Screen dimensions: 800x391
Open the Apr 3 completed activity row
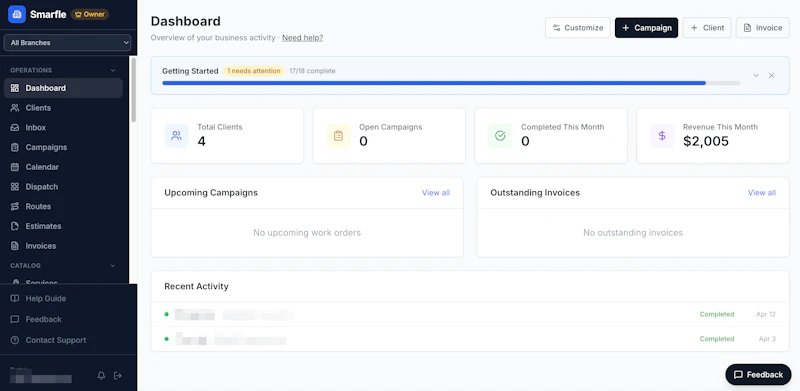click(x=470, y=339)
